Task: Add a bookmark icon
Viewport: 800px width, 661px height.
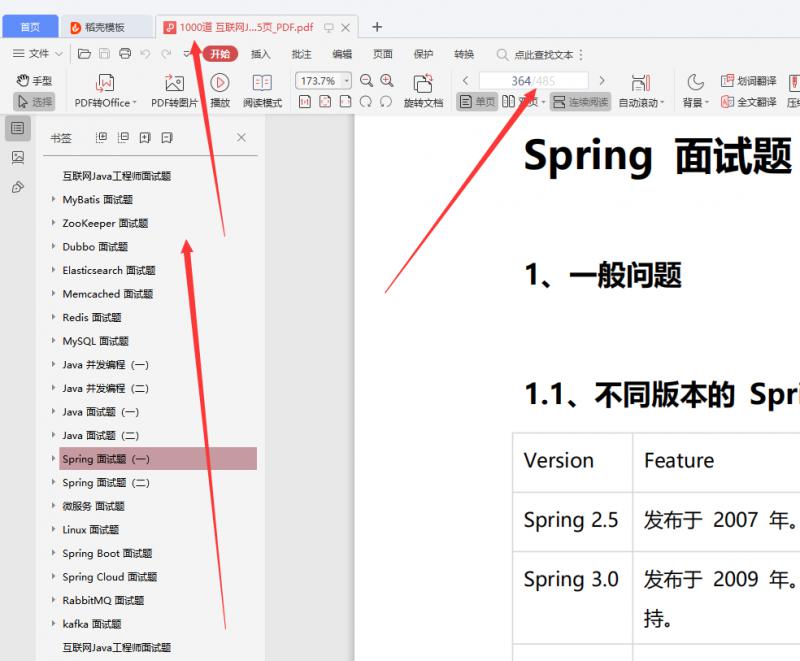Action: tap(145, 137)
